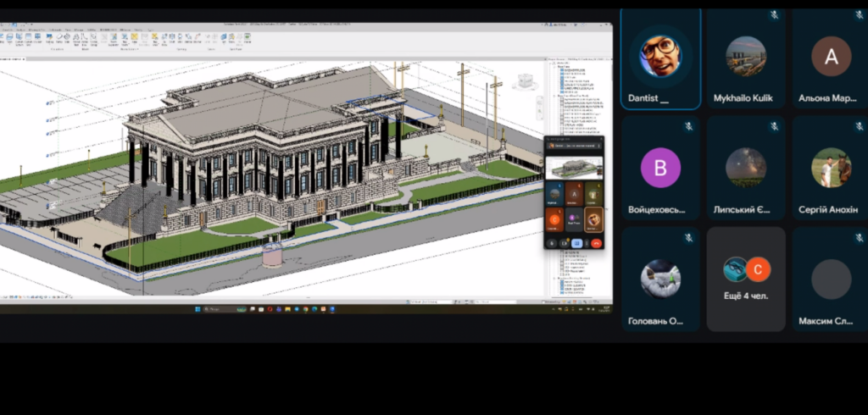Click the Chrome icon in shared taskbar

click(305, 309)
